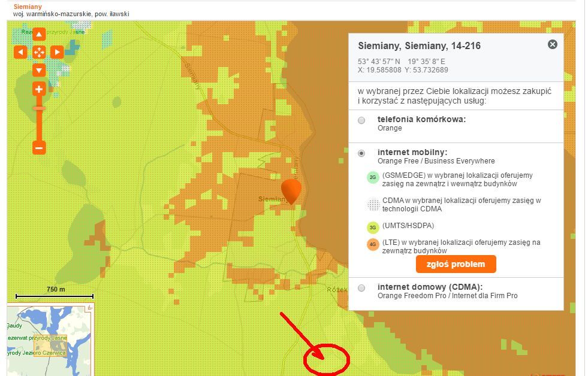
Task: Click the 3G UMTS/HSDPA coverage icon
Action: pos(373,226)
